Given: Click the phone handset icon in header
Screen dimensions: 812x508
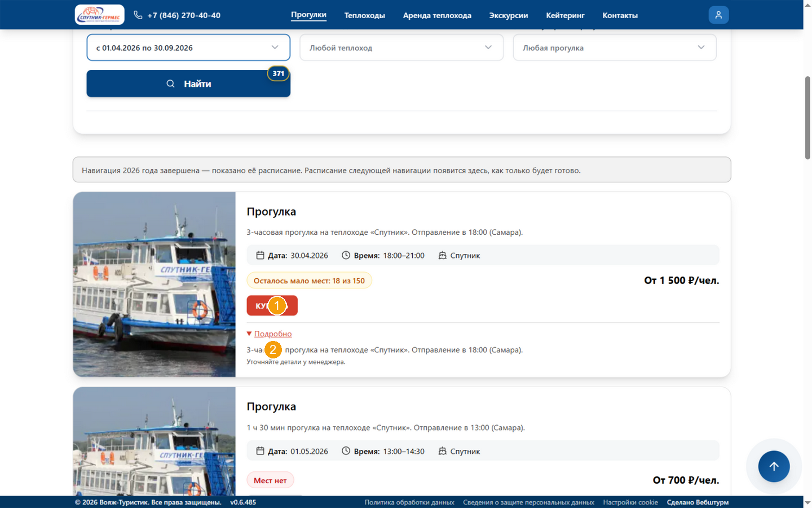Looking at the screenshot, I should (138, 15).
